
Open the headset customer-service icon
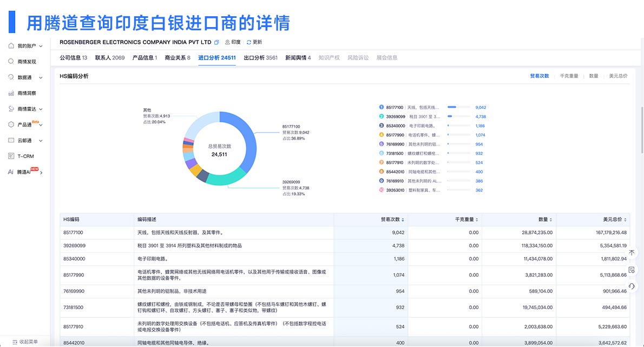[x=632, y=286]
